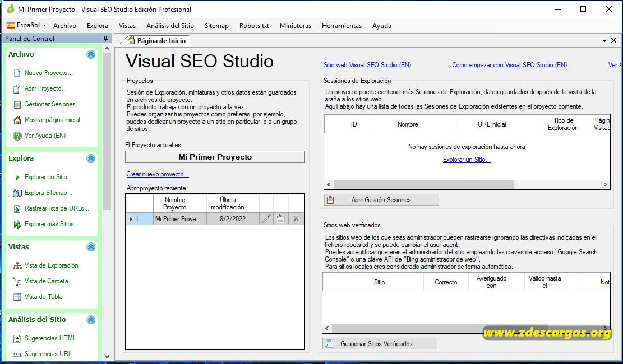Follow the Crear nuevo proyecto link

click(x=158, y=174)
